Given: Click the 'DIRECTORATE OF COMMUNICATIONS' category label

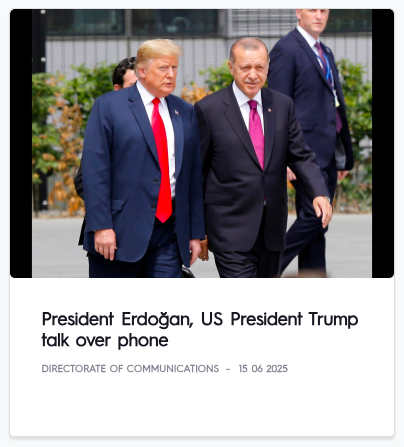Looking at the screenshot, I should (x=130, y=369).
